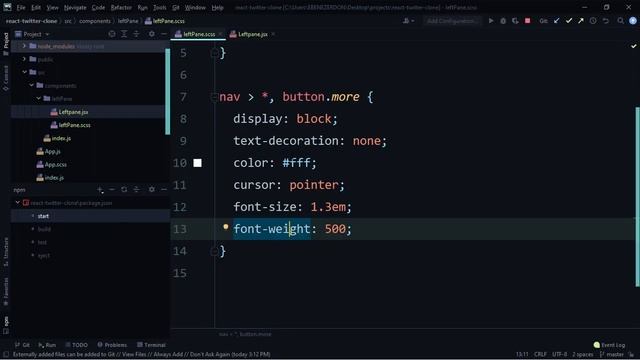The image size is (640, 360).
Task: Click the Debug bug icon in toolbar
Action: [503, 21]
